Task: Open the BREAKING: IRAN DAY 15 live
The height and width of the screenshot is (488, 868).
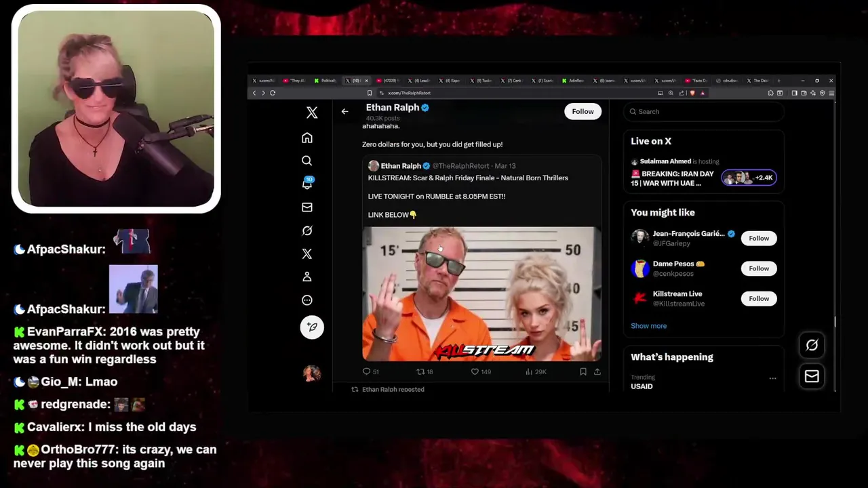Action: pos(672,178)
